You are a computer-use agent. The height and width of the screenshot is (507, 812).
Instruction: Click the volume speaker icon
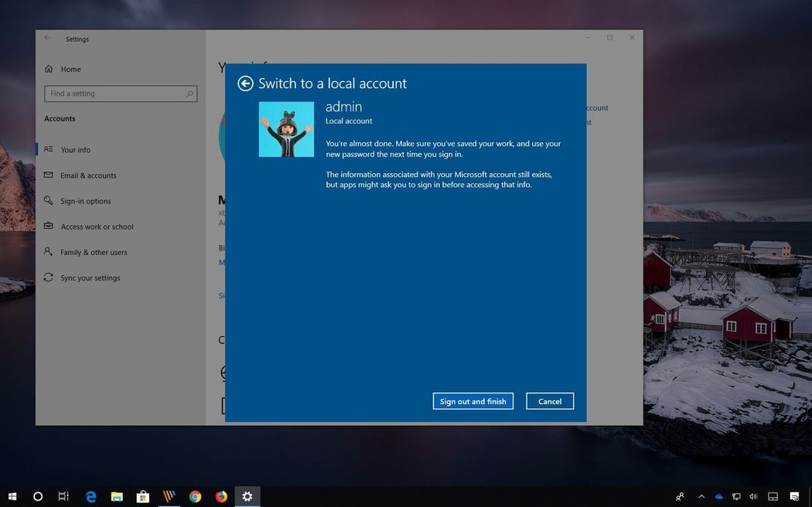753,496
